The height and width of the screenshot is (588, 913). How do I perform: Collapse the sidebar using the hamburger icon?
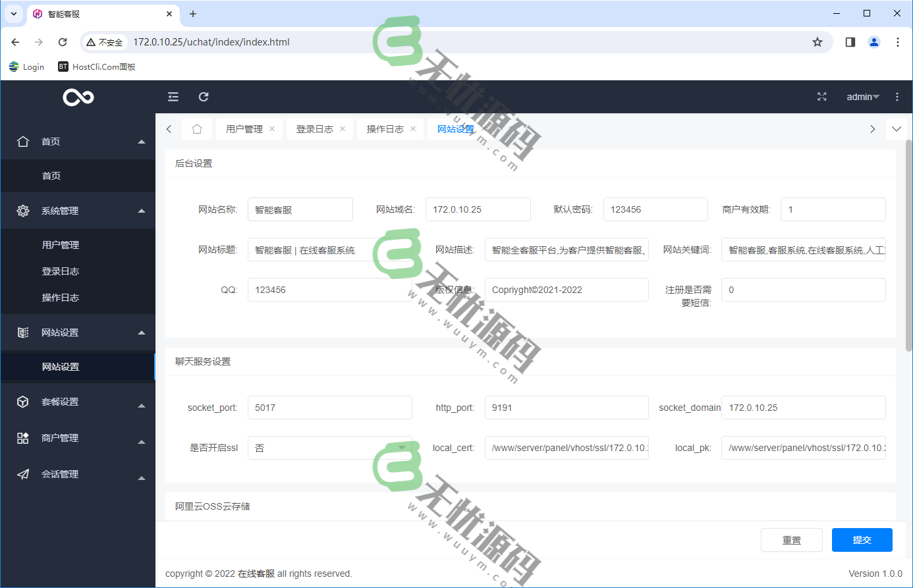pos(173,96)
